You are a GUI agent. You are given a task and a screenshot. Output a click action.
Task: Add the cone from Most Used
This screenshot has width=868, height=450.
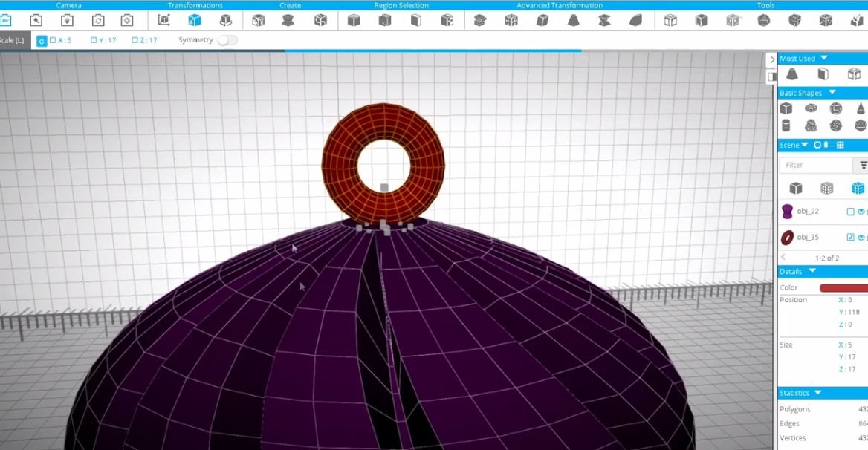coord(792,74)
